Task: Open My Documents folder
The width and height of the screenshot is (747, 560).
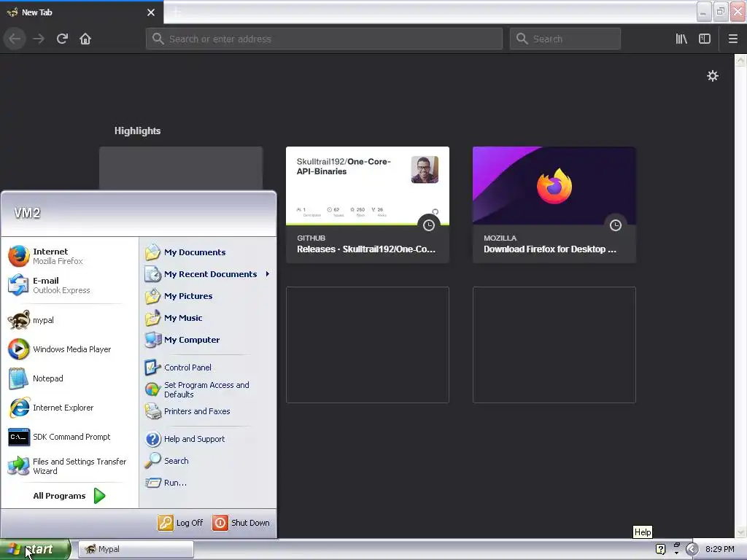Action: tap(208, 252)
